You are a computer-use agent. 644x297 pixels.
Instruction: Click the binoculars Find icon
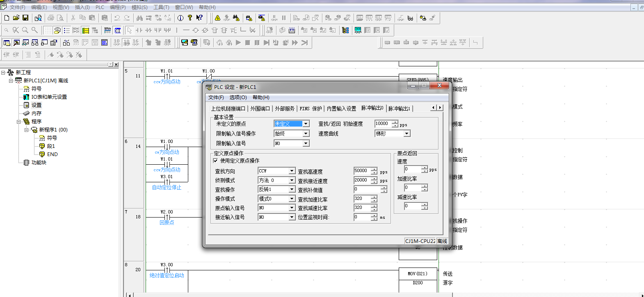[139, 18]
